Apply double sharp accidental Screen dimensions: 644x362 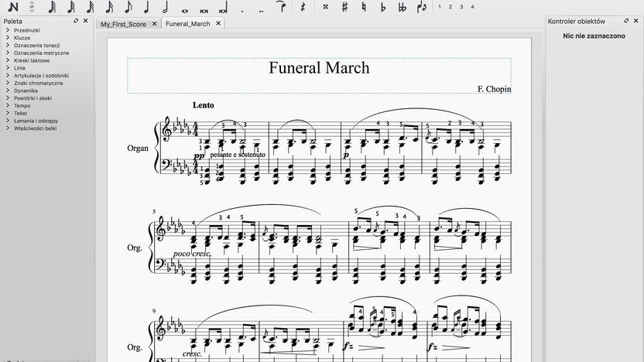click(325, 6)
